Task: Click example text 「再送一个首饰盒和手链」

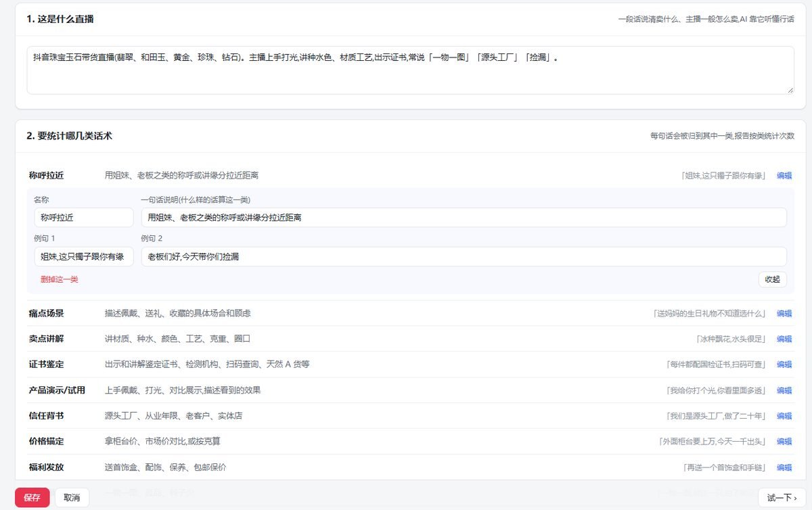Action: (x=724, y=467)
